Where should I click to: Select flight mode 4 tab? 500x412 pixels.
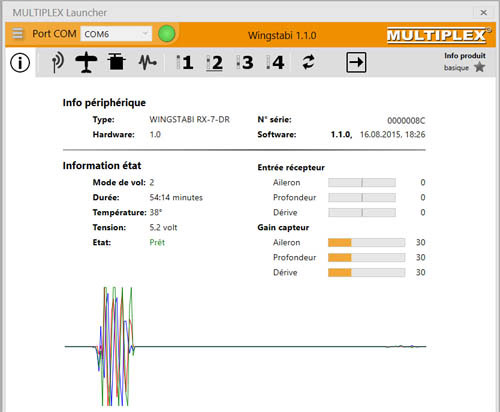(275, 62)
